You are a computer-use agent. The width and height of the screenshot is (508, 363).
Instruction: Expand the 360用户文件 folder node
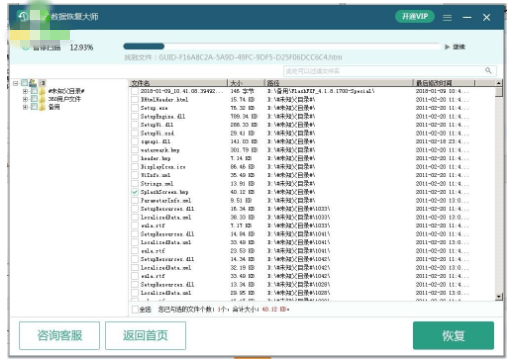25,99
